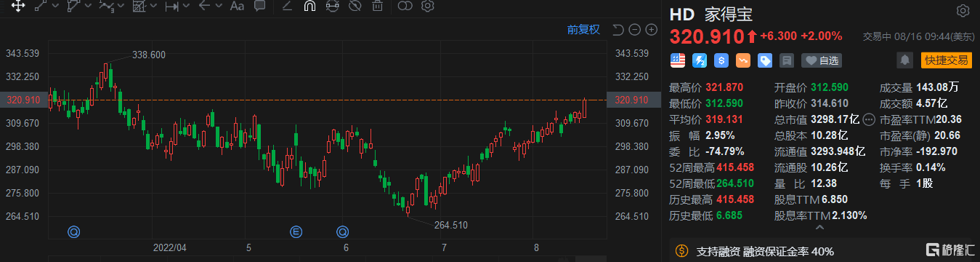Open the shape tool options dropdown

[89, 7]
